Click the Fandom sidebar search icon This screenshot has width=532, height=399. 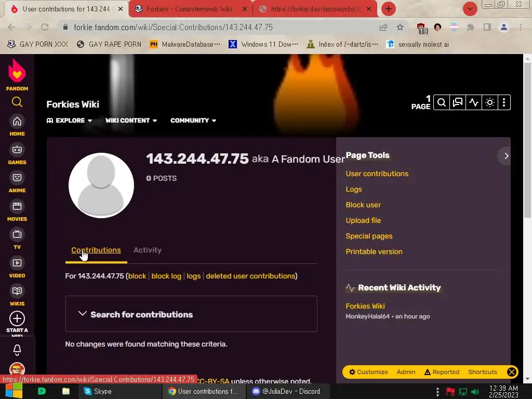click(17, 102)
